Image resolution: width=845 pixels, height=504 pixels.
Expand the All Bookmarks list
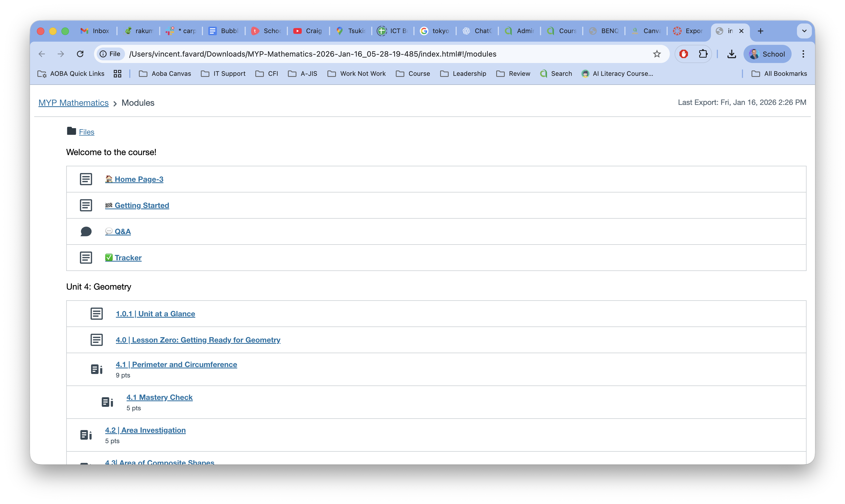(779, 73)
